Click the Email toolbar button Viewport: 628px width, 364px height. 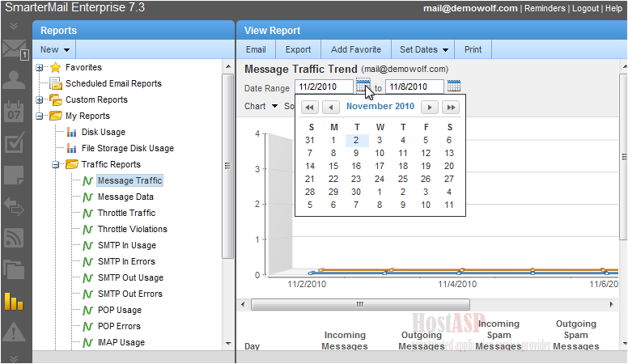click(x=256, y=49)
